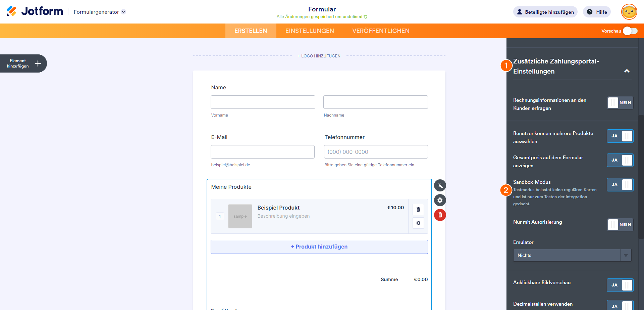The height and width of the screenshot is (310, 644).
Task: Switch to the EINSTELLUNGEN tab
Action: 310,31
